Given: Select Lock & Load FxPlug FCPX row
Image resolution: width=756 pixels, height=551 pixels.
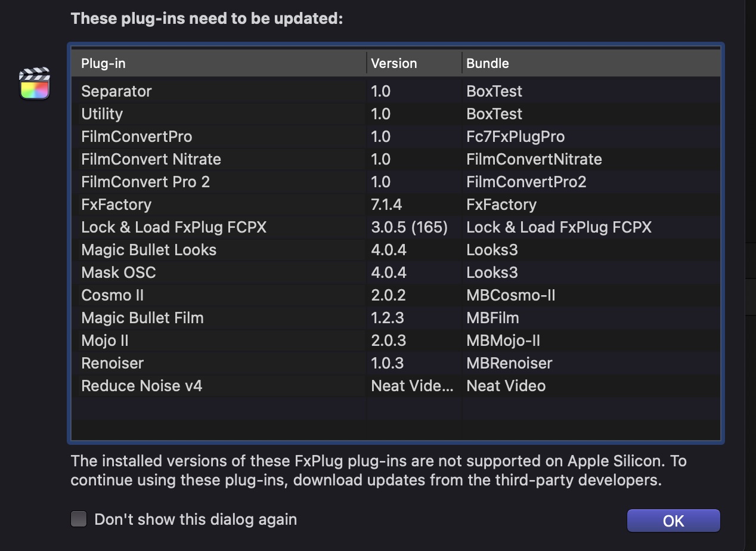Looking at the screenshot, I should point(173,227).
